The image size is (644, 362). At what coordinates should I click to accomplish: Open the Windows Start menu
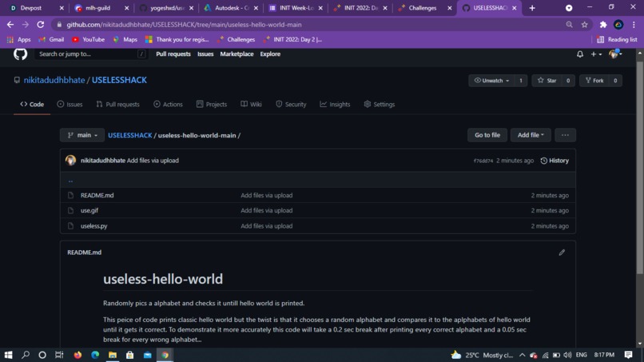tap(8, 355)
